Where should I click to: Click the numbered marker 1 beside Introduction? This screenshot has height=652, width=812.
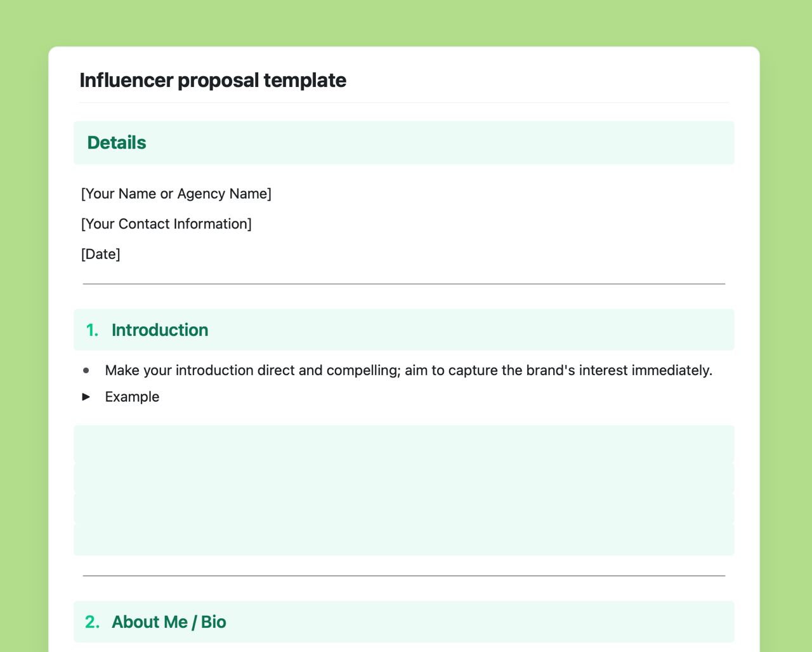pos(91,329)
